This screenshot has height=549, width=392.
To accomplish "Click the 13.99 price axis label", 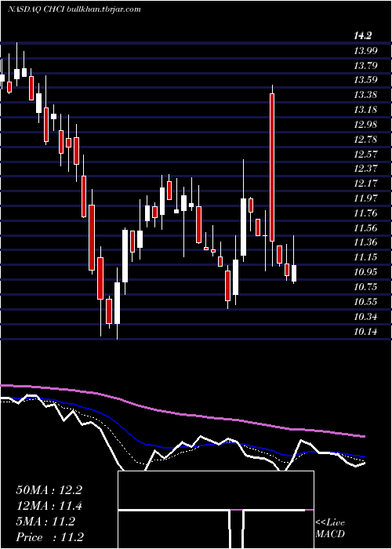I will pyautogui.click(x=365, y=51).
